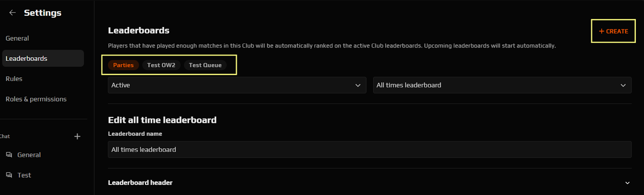
Task: Click the Test chat channel icon
Action: pos(9,175)
